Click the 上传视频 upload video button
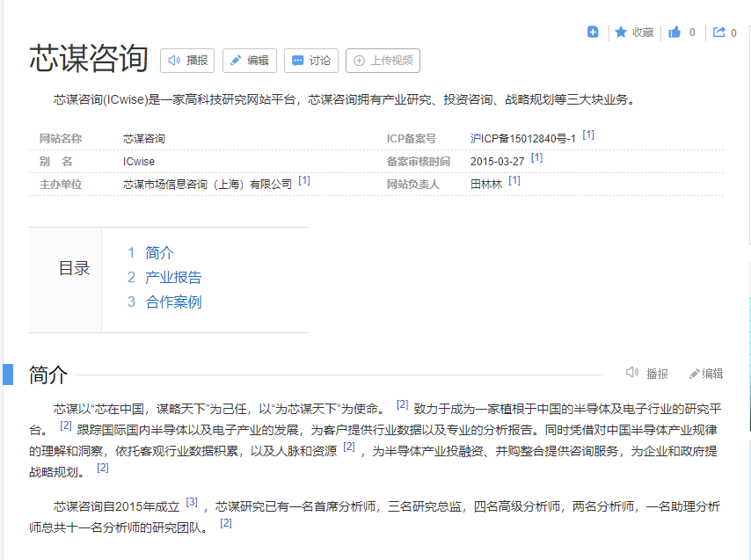 383,61
